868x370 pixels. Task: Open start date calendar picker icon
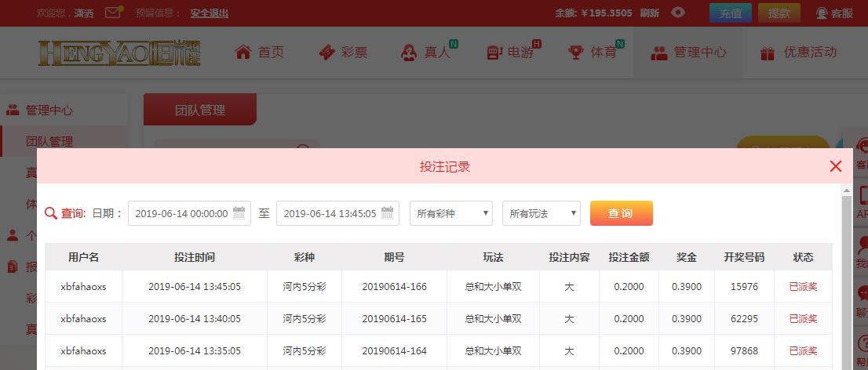pyautogui.click(x=239, y=213)
